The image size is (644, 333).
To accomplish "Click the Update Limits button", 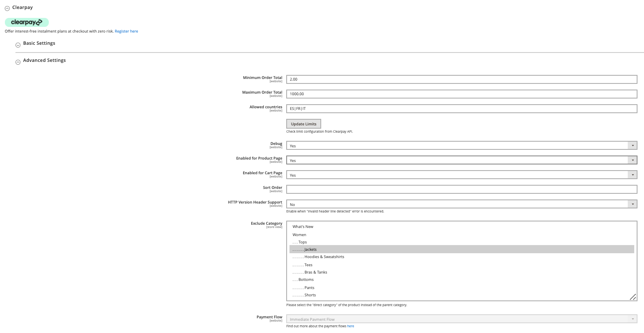I will (x=304, y=124).
